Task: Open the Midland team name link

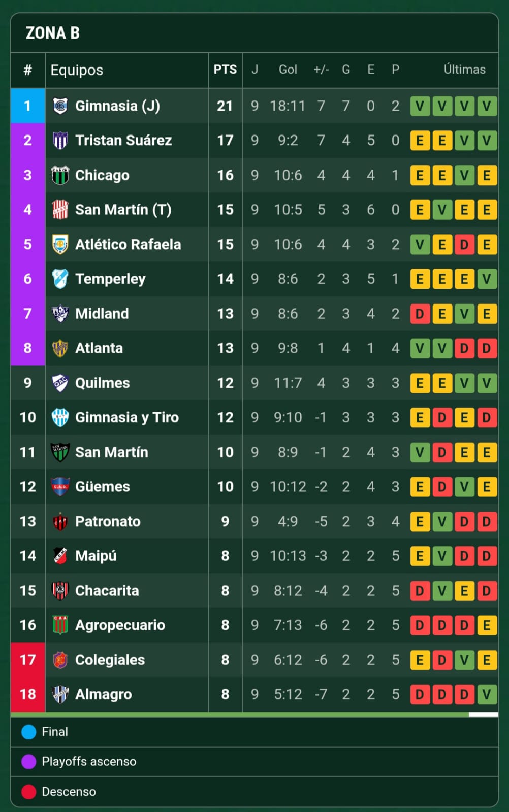Action: pyautogui.click(x=102, y=314)
